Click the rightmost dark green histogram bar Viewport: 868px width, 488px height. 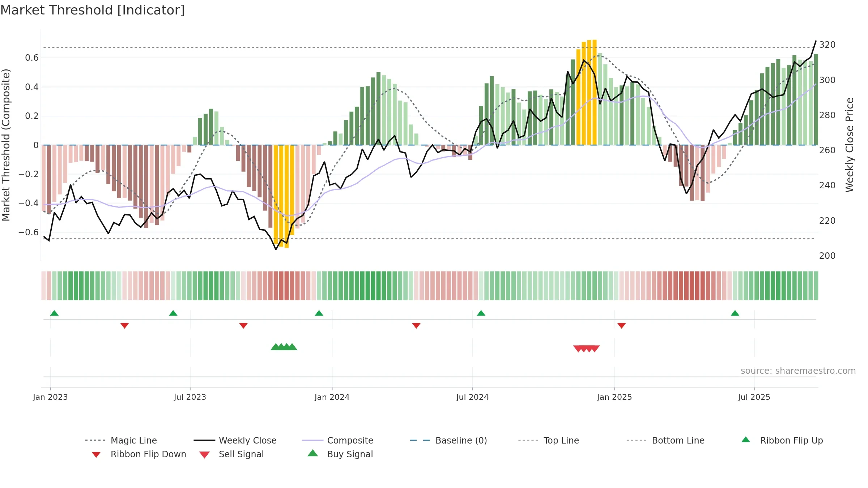pos(816,99)
